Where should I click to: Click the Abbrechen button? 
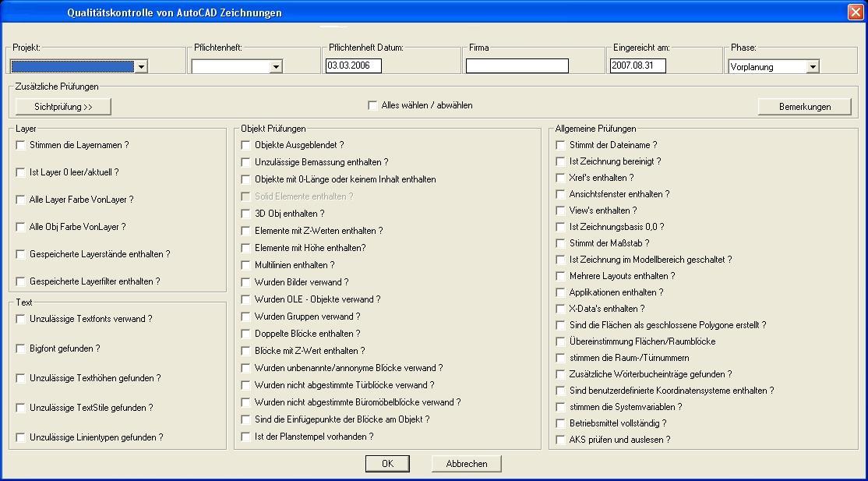point(467,464)
